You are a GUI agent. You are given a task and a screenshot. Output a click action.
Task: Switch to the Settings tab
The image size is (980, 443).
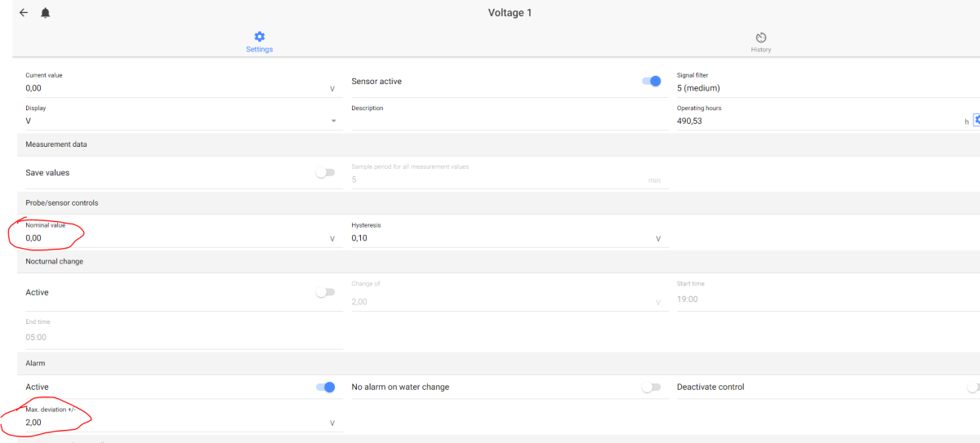260,42
